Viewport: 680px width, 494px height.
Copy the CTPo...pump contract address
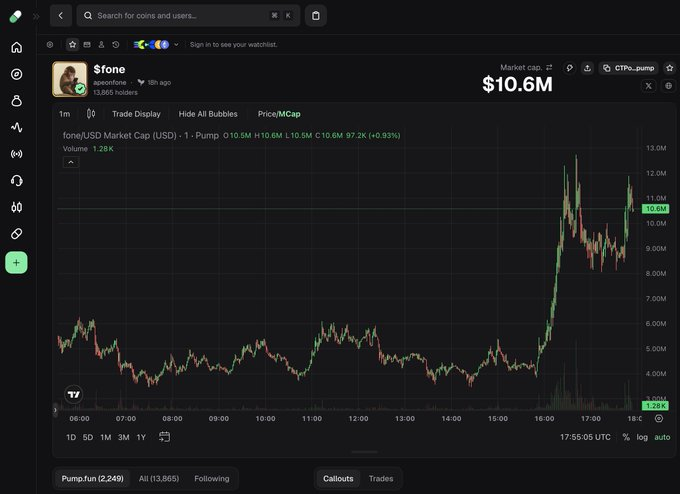(x=628, y=68)
